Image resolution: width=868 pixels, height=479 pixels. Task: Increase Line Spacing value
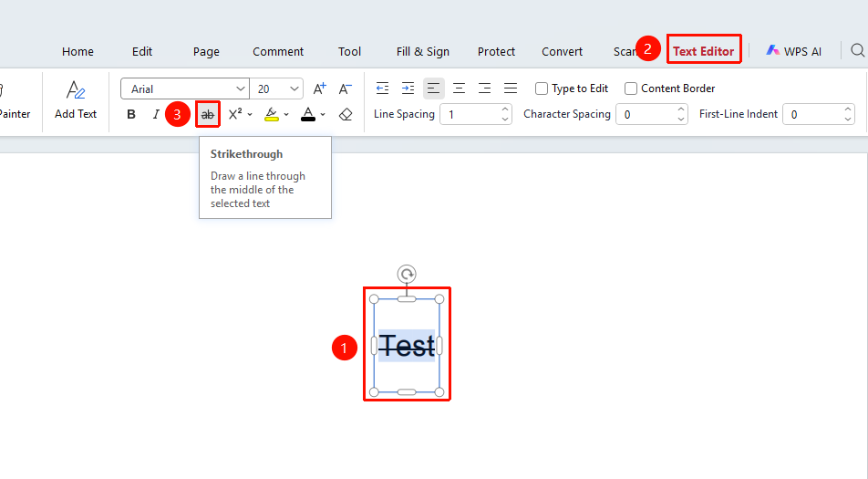point(505,109)
